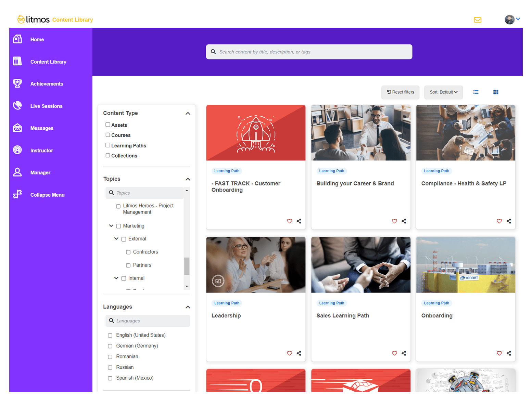532x404 pixels.
Task: Select the Romanian language checkbox
Action: point(110,357)
